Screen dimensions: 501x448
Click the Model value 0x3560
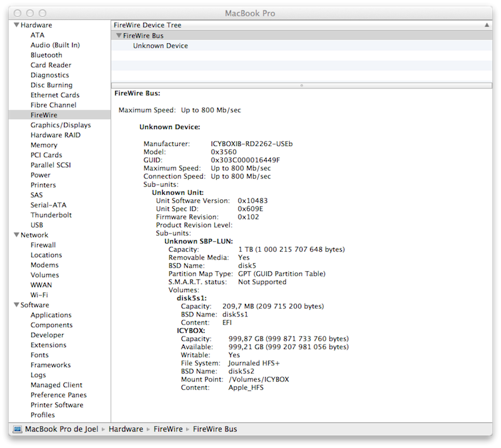pos(224,152)
